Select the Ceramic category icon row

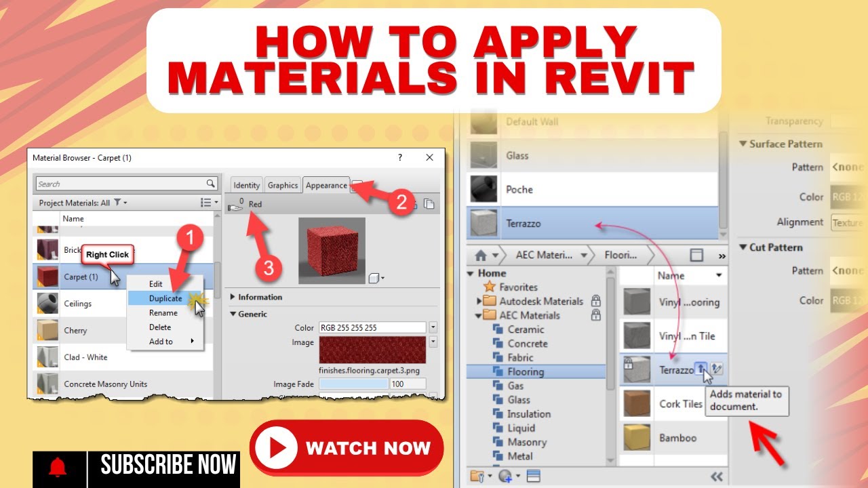click(518, 329)
